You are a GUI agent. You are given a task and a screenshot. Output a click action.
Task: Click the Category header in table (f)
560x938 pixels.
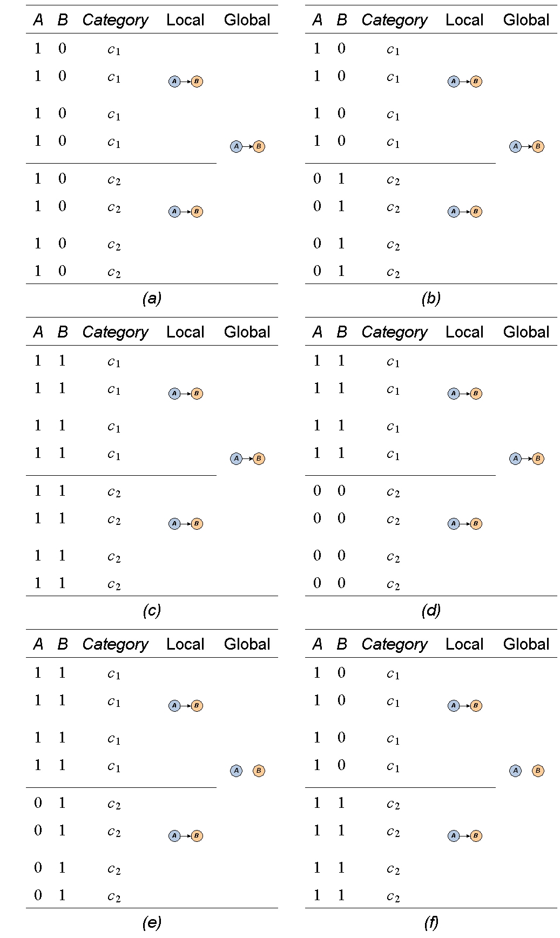[x=394, y=645]
